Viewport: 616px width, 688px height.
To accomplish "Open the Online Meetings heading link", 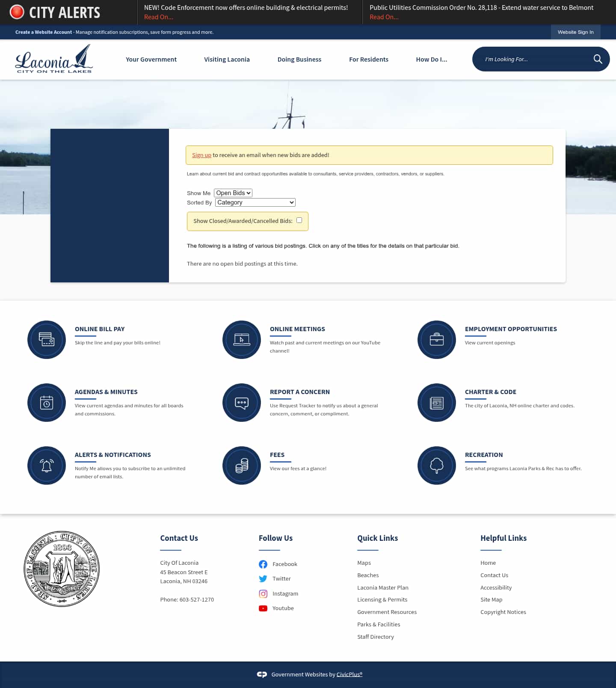I will 297,329.
